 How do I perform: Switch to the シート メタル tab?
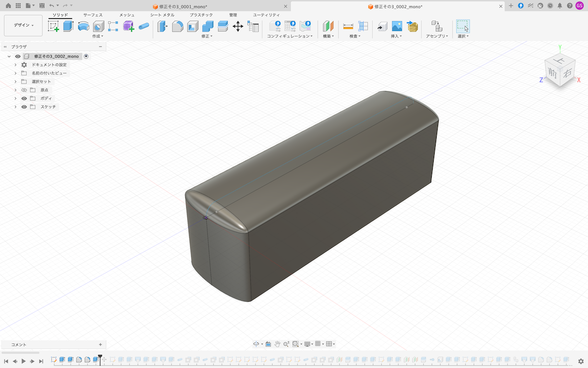[x=162, y=15]
